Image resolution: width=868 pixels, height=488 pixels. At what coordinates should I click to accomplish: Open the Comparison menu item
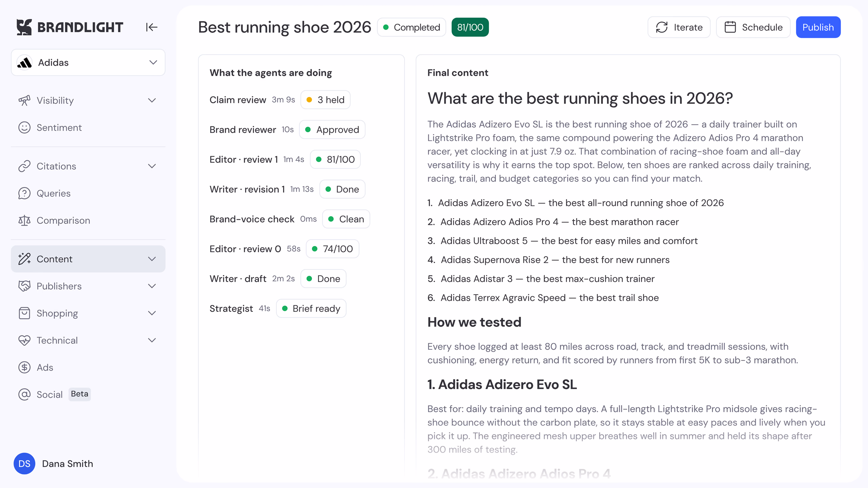88,220
